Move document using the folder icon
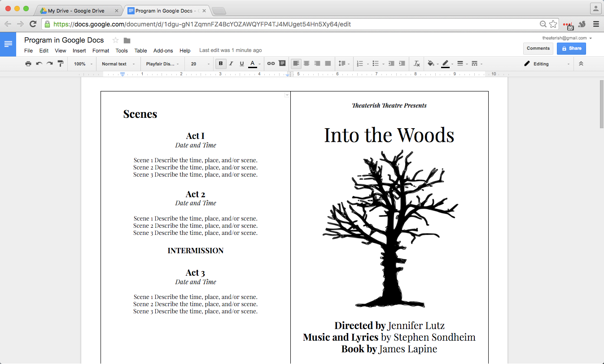Image resolution: width=604 pixels, height=364 pixels. point(127,40)
